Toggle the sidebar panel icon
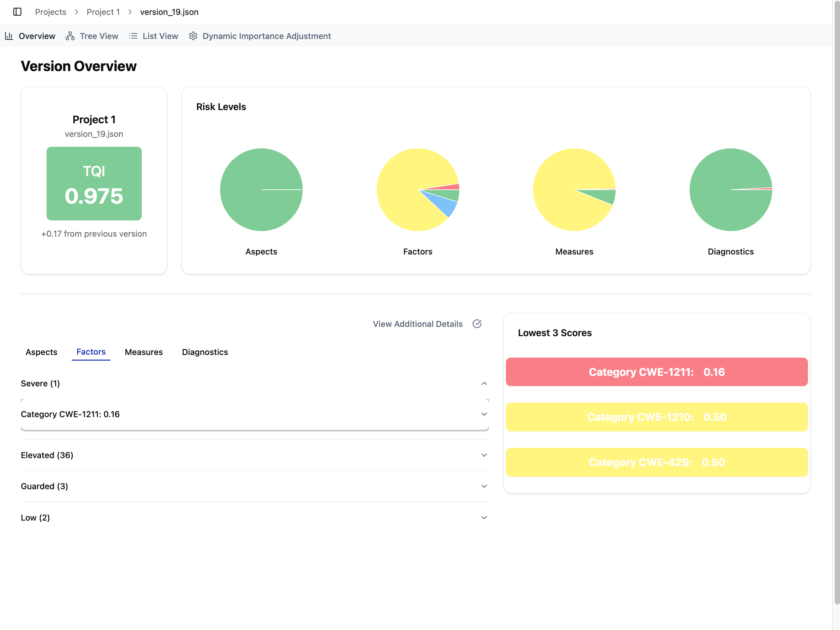Viewport: 840px width, 630px height. click(x=17, y=12)
